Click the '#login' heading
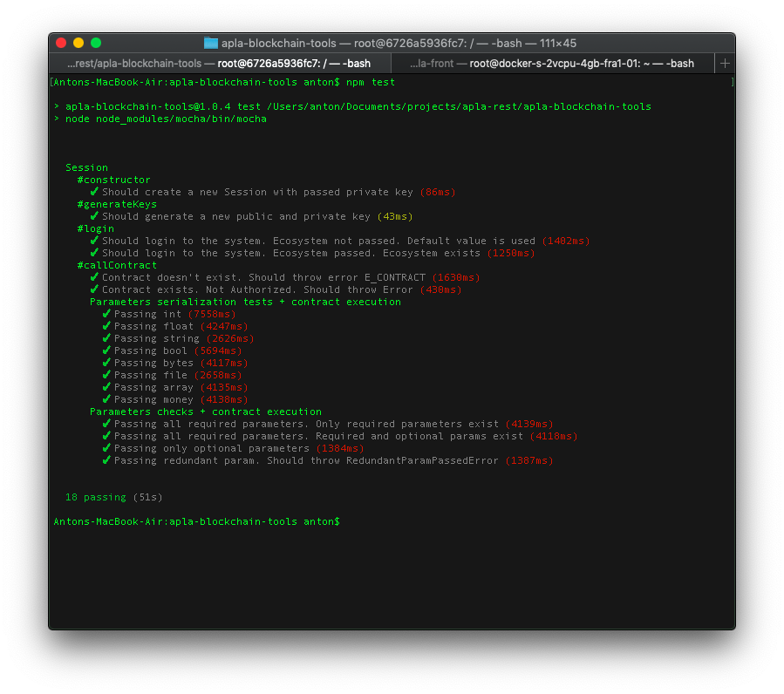Image resolution: width=784 pixels, height=694 pixels. click(x=96, y=228)
